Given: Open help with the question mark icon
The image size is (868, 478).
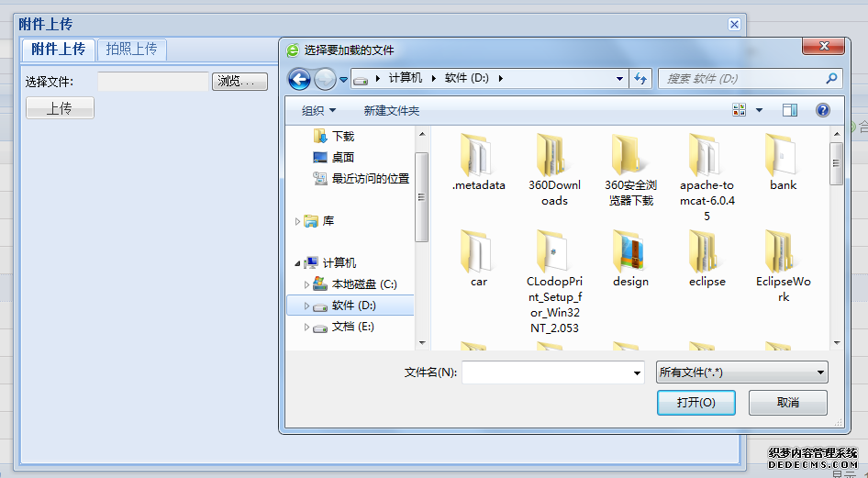Looking at the screenshot, I should 823,110.
